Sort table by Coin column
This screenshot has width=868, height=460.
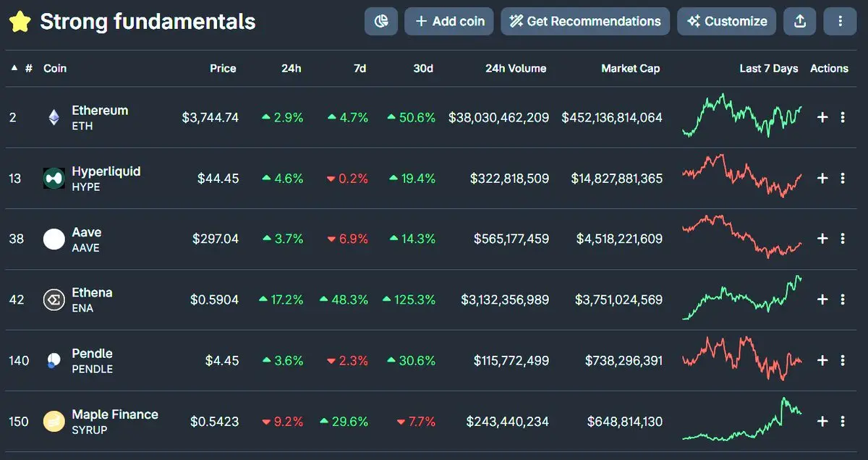pos(55,68)
